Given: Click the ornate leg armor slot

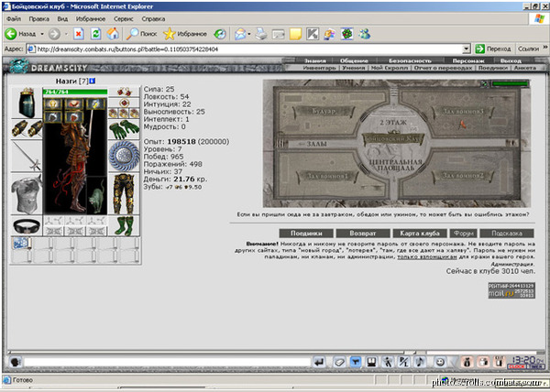Looking at the screenshot, I should click(x=124, y=194).
